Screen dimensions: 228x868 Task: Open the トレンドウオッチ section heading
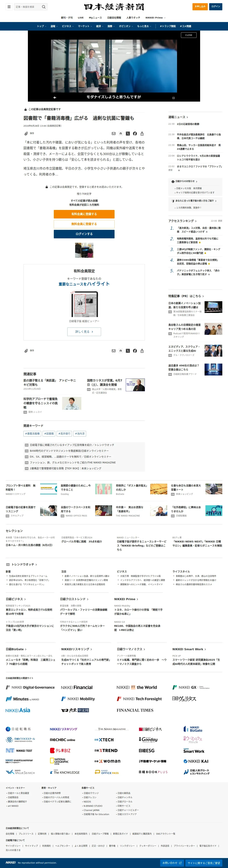[x=24, y=564]
